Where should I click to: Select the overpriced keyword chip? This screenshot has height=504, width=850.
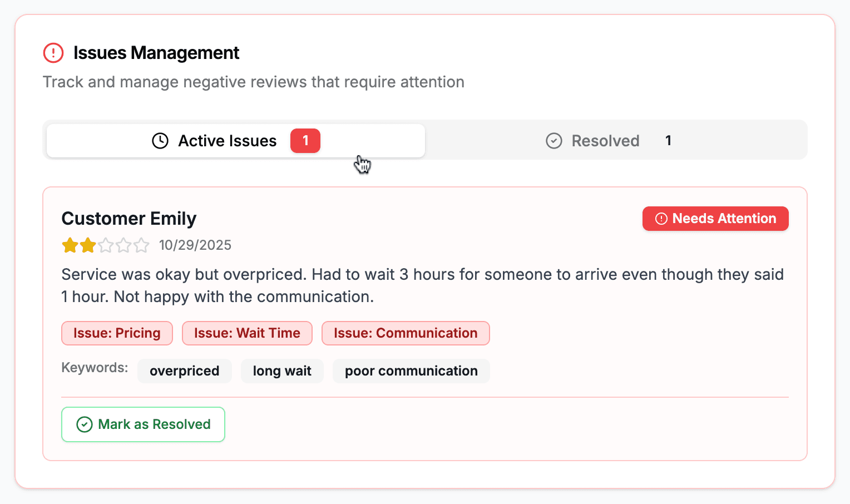(x=185, y=370)
